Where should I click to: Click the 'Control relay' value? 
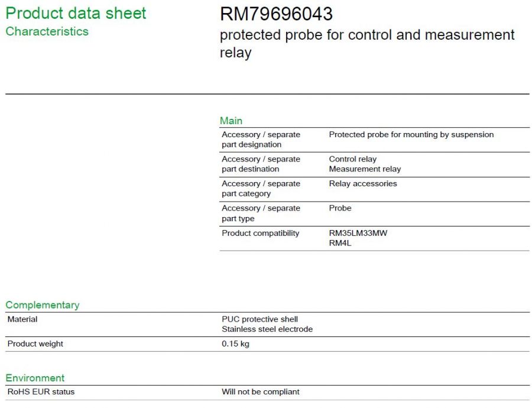(353, 159)
